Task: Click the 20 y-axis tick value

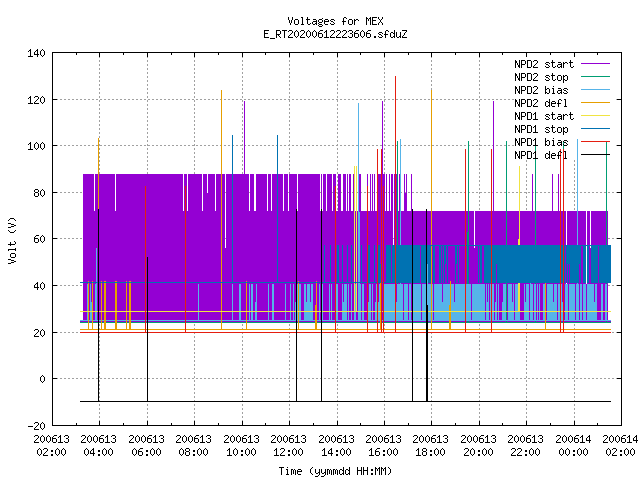Action: (x=39, y=333)
